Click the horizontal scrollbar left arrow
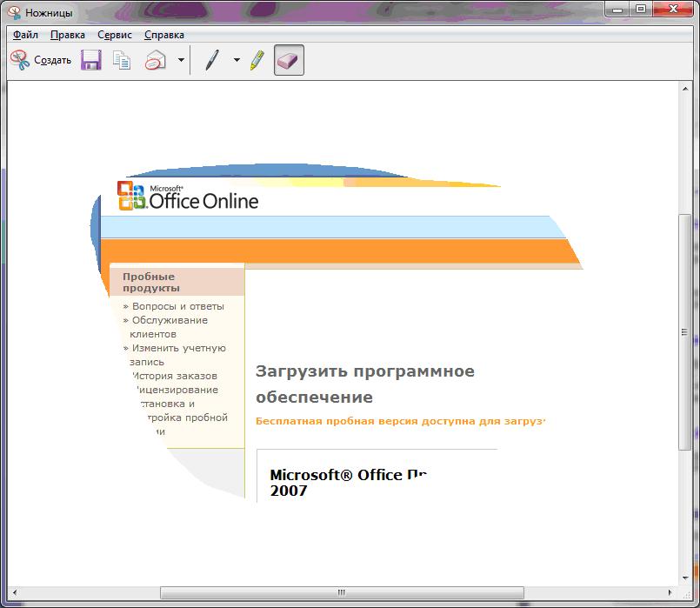The image size is (700, 608). click(x=14, y=593)
